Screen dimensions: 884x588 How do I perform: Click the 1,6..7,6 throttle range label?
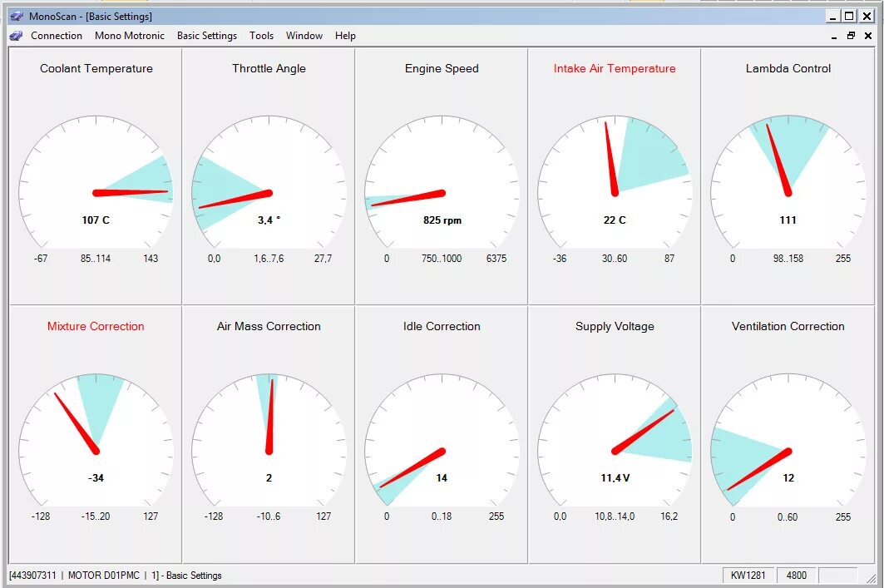coord(269,259)
